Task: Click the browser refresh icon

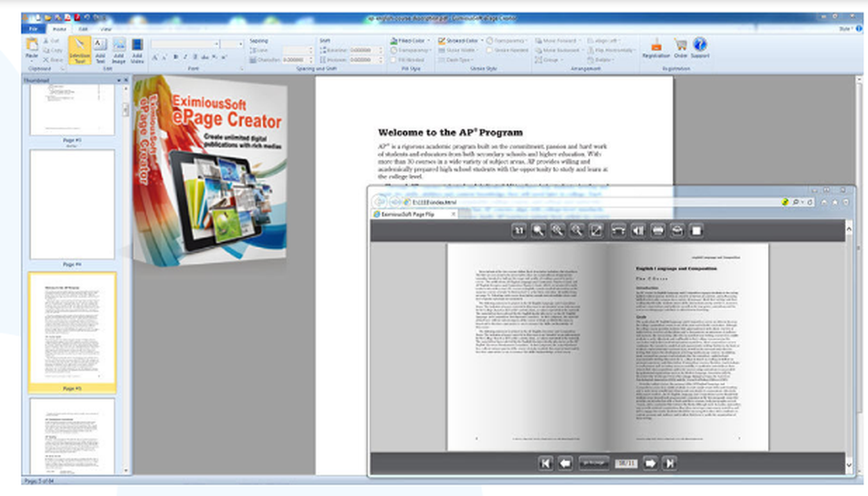Action: pos(811,202)
